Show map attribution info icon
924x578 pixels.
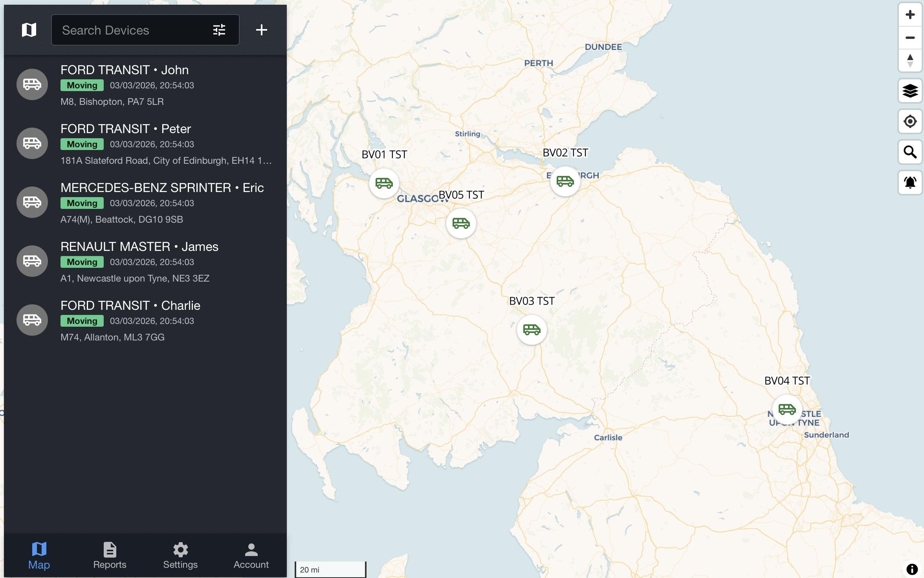[x=912, y=569]
